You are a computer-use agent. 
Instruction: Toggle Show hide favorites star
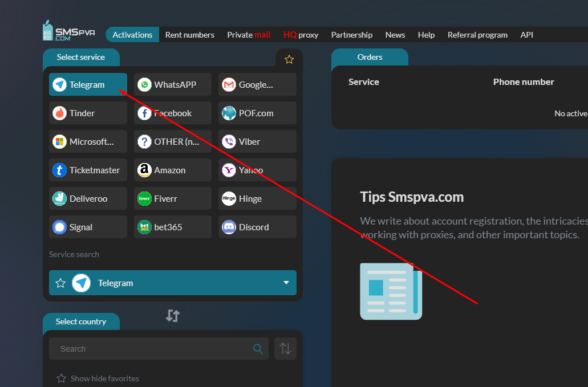pyautogui.click(x=61, y=378)
